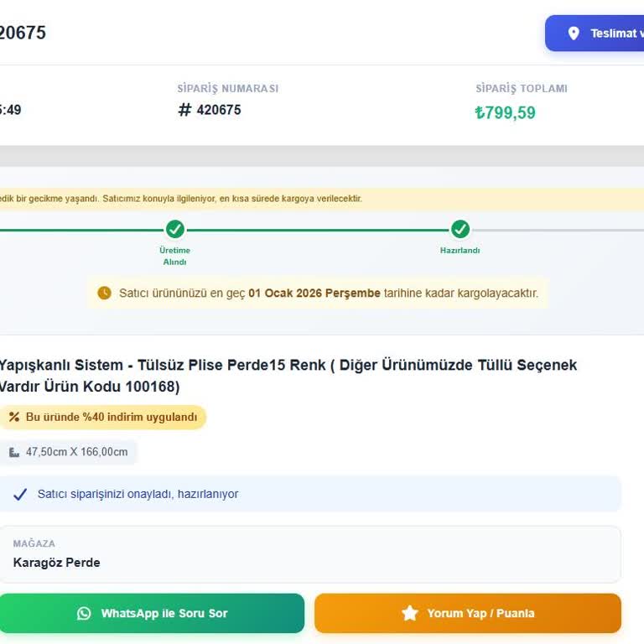Click the star icon on the review button
Screen dimensions: 644x644
[x=410, y=614]
